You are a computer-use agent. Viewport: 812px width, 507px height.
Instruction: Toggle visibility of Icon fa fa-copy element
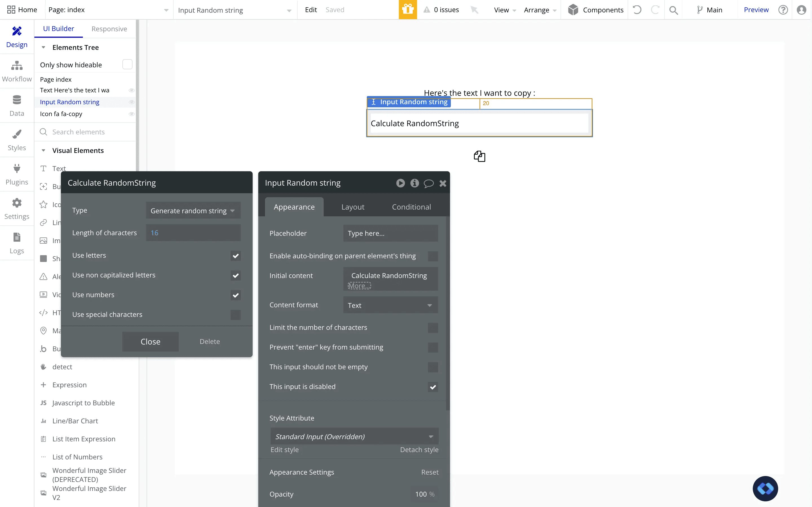click(131, 114)
